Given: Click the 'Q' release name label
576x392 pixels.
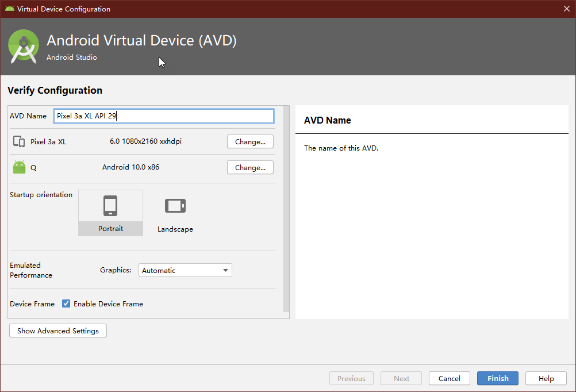Looking at the screenshot, I should tap(33, 168).
